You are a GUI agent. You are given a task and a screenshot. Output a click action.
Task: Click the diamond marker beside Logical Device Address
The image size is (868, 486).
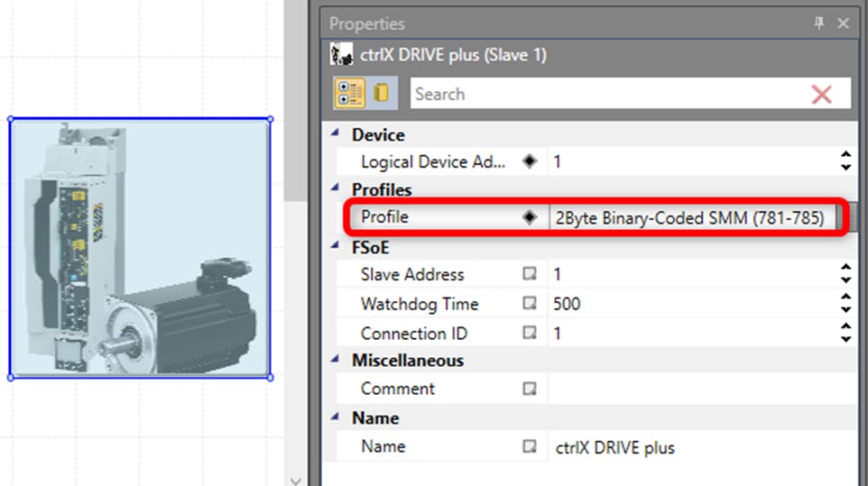tap(530, 162)
